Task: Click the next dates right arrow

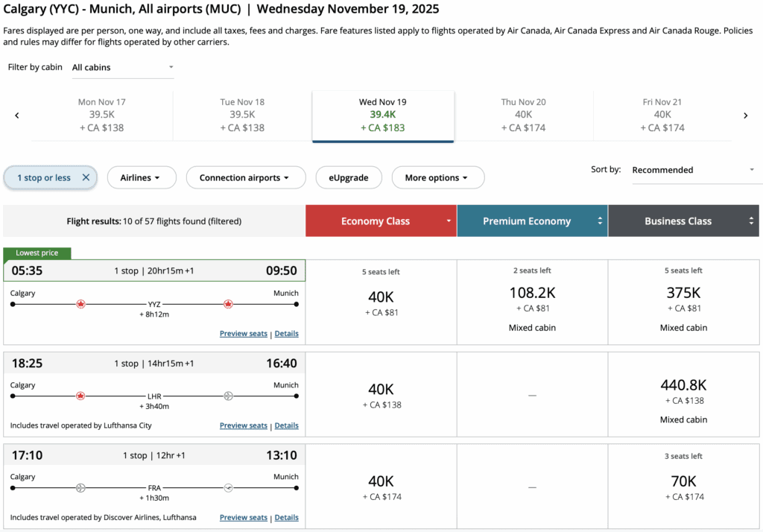Action: coord(745,115)
